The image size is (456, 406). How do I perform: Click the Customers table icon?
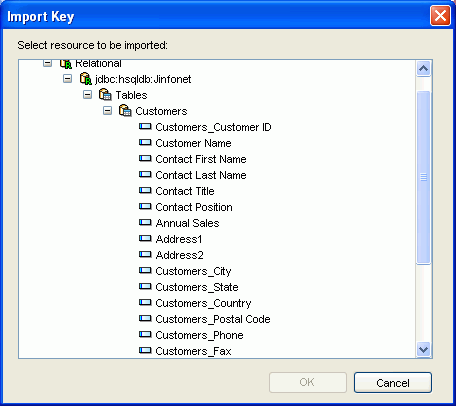click(125, 111)
